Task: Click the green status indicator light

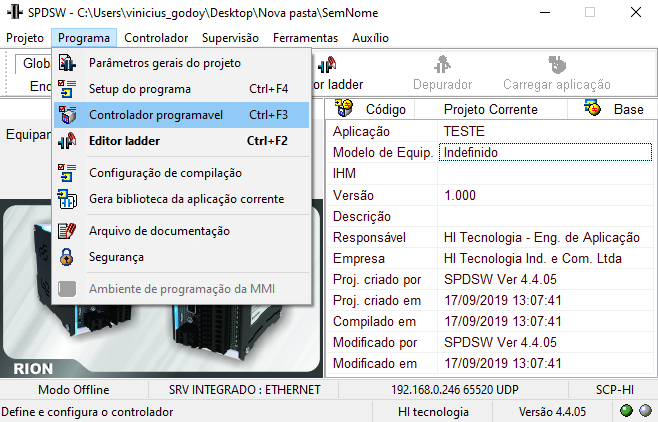Action: click(x=626, y=411)
